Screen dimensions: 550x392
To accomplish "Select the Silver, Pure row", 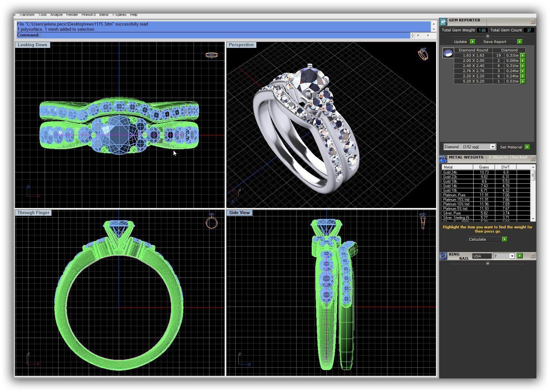I will 486,213.
